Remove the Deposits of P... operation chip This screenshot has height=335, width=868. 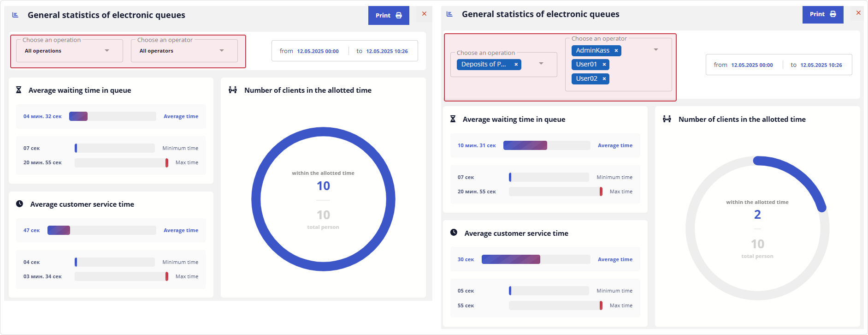coord(516,65)
